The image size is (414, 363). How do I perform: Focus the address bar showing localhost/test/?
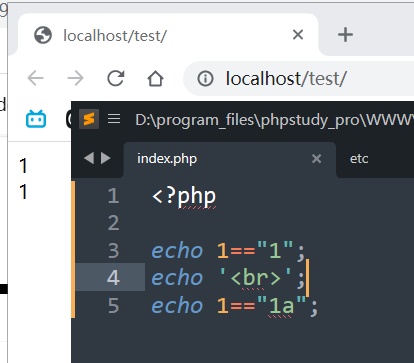[298, 79]
